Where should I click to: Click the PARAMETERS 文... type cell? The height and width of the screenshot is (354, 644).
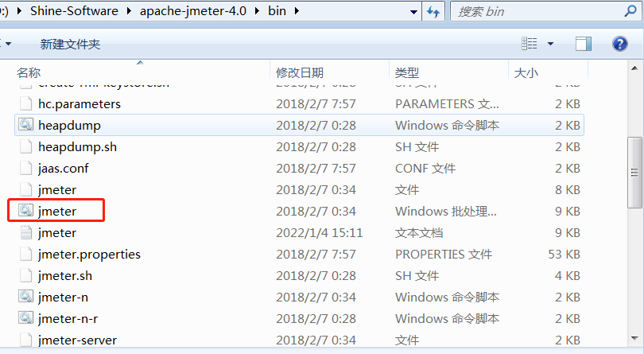[x=447, y=103]
